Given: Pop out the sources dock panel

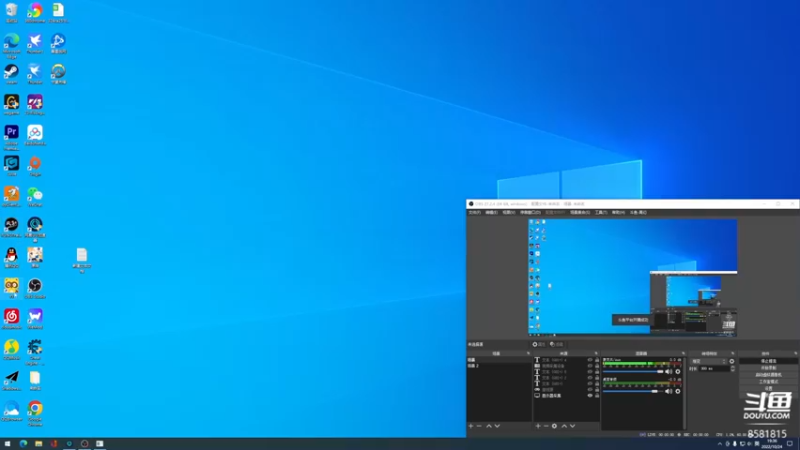Looking at the screenshot, I should [596, 353].
